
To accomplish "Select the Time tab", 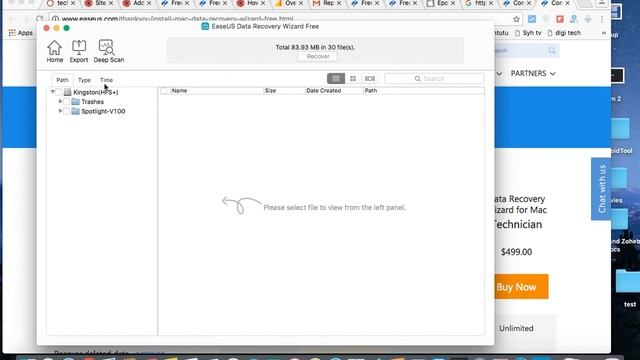I will 107,80.
